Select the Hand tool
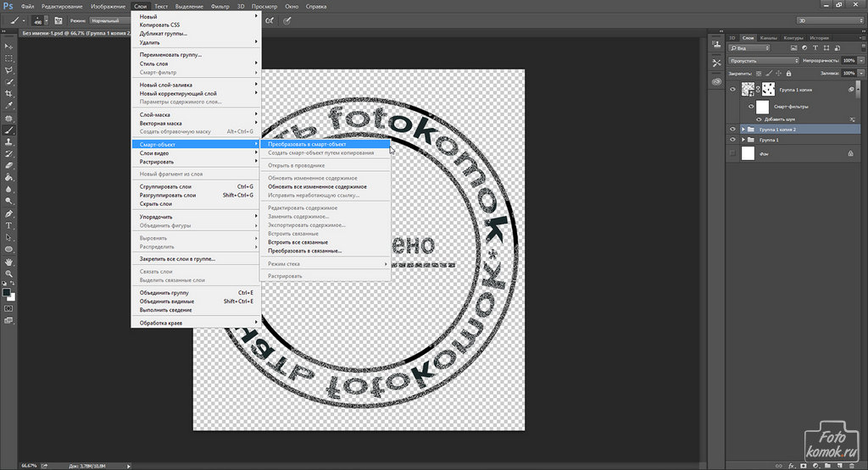This screenshot has height=470, width=868. 8,262
